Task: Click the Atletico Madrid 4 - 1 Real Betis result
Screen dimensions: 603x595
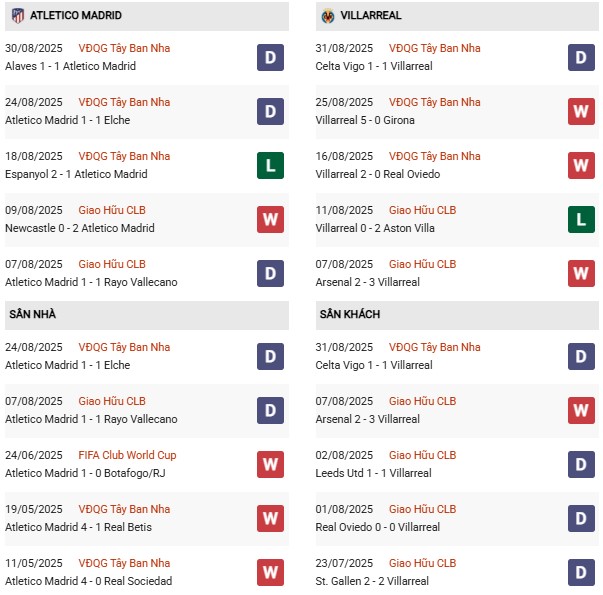Action: coord(78,527)
